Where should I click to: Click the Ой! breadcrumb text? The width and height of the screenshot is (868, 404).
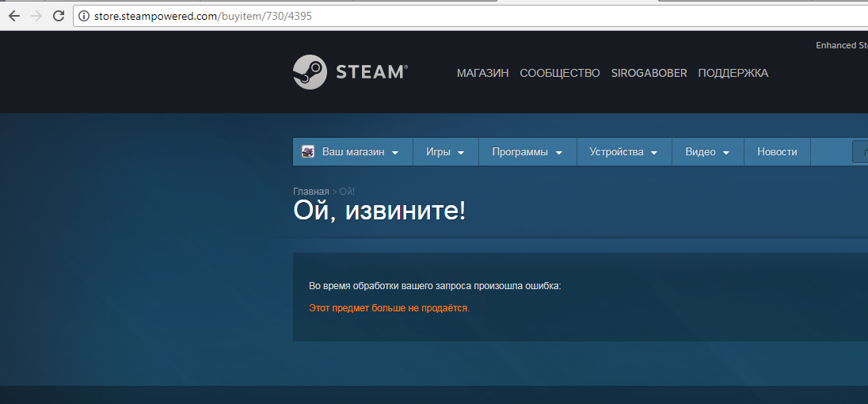347,192
